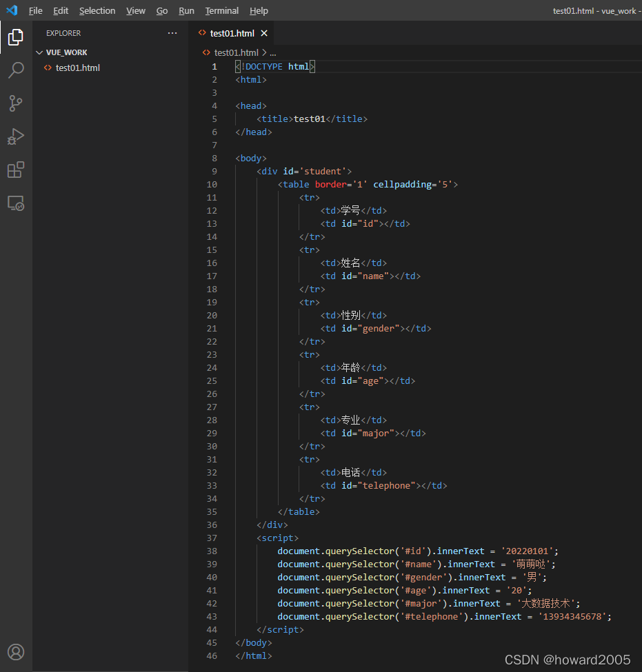Open the Remote Explorer icon
This screenshot has height=672, width=642.
(16, 203)
